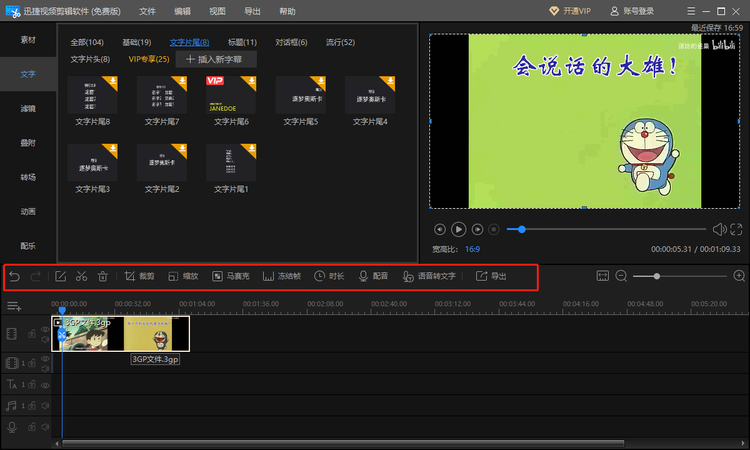The image size is (750, 450).
Task: Step to the previous frame in the preview
Action: coord(440,230)
